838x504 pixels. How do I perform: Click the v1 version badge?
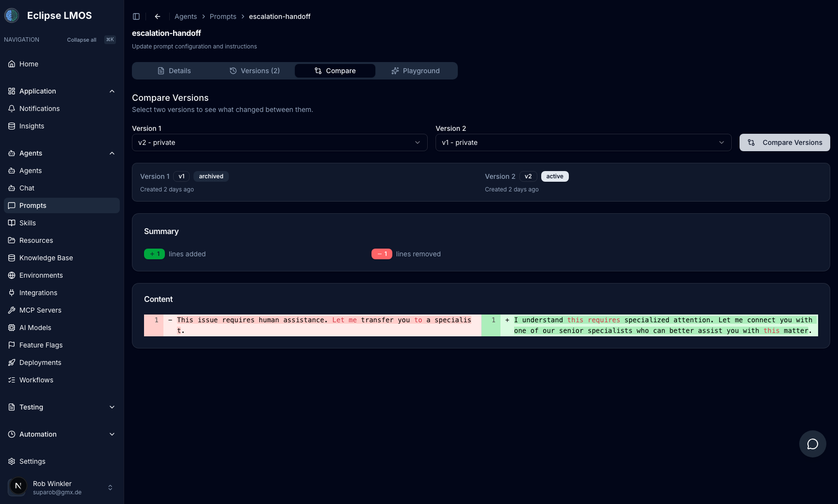click(x=181, y=176)
